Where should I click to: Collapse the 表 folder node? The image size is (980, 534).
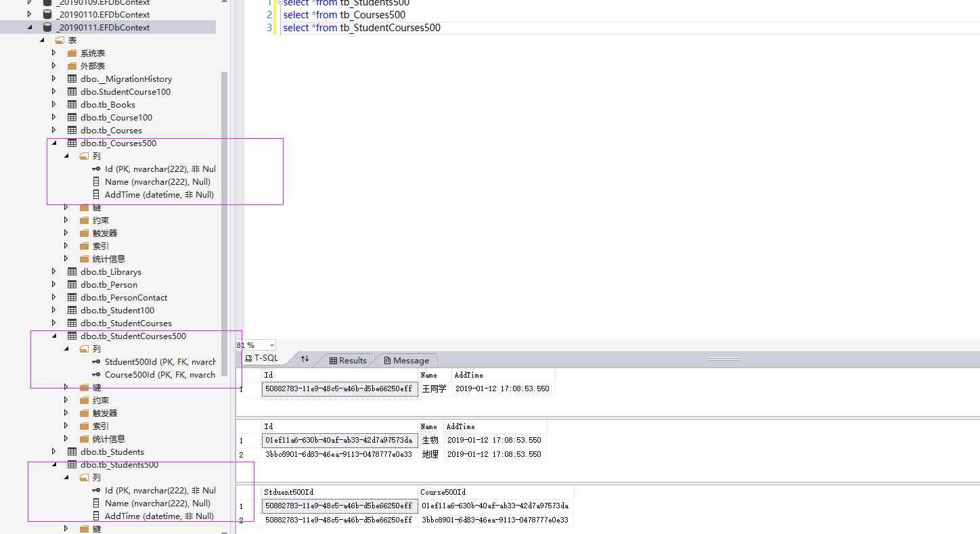[42, 41]
